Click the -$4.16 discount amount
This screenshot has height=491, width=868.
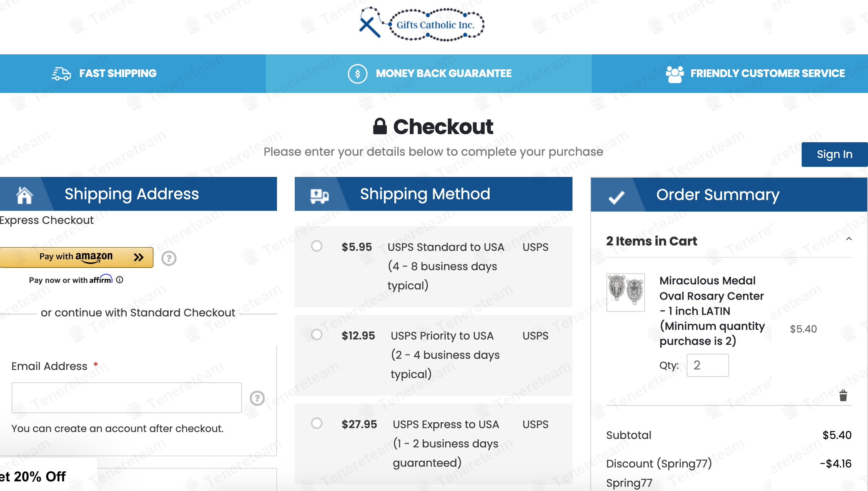(836, 463)
